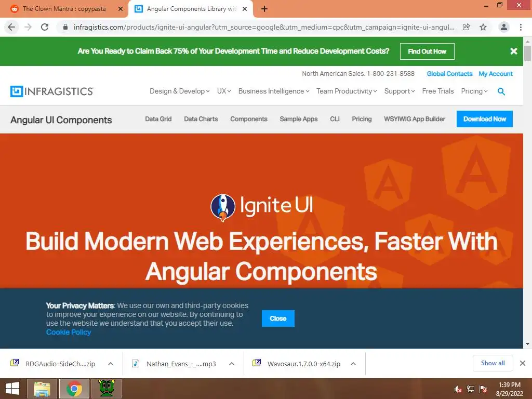Click the muted volume tray icon
Image resolution: width=532 pixels, height=399 pixels.
[458, 389]
